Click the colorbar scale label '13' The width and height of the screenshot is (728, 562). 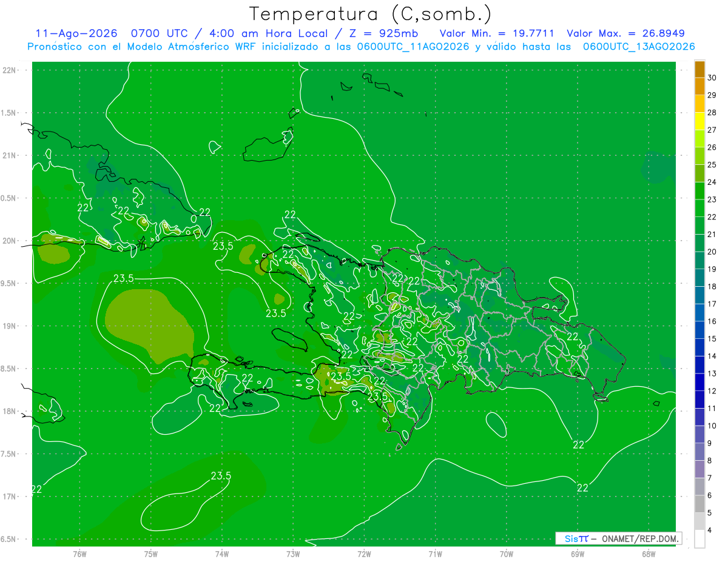click(x=712, y=373)
